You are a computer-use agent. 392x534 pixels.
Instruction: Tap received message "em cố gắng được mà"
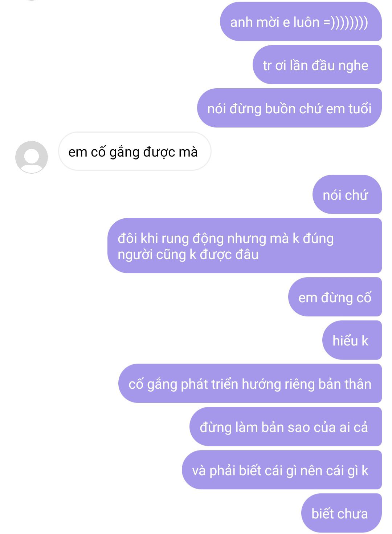click(x=135, y=151)
